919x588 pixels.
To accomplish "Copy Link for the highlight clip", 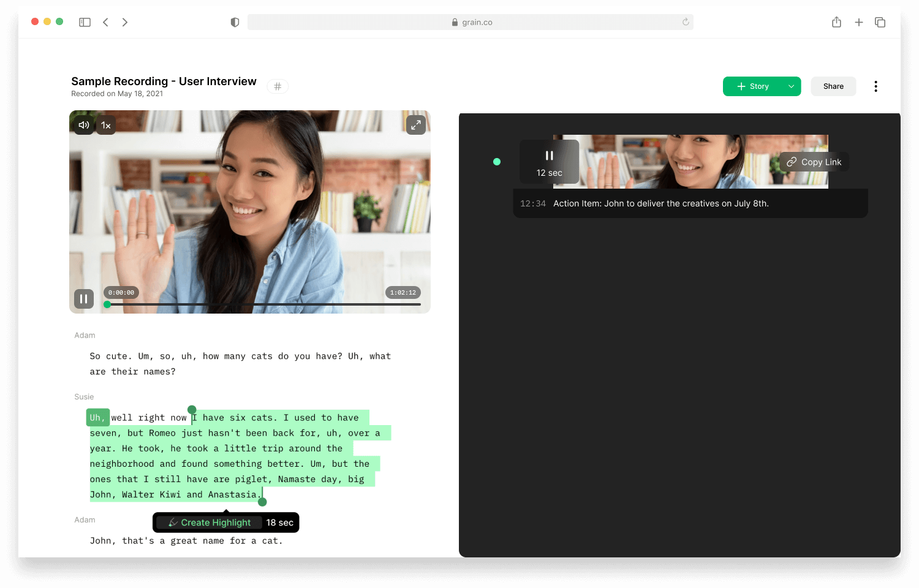I will tap(813, 162).
